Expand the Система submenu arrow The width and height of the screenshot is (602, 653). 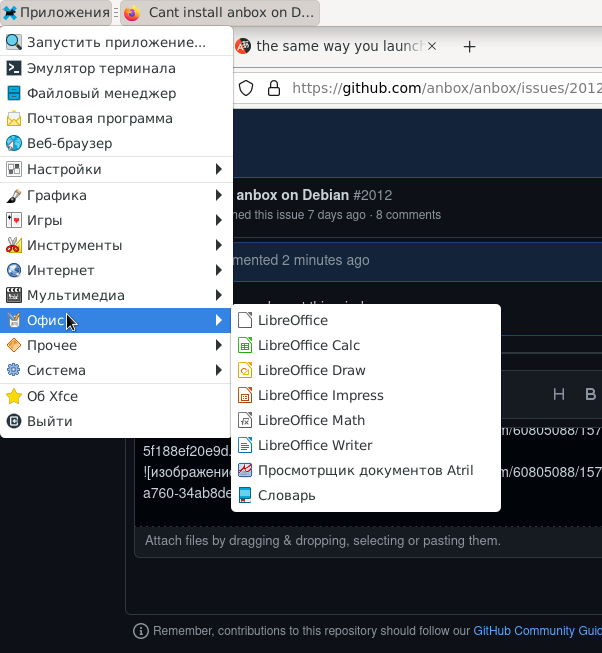(219, 370)
